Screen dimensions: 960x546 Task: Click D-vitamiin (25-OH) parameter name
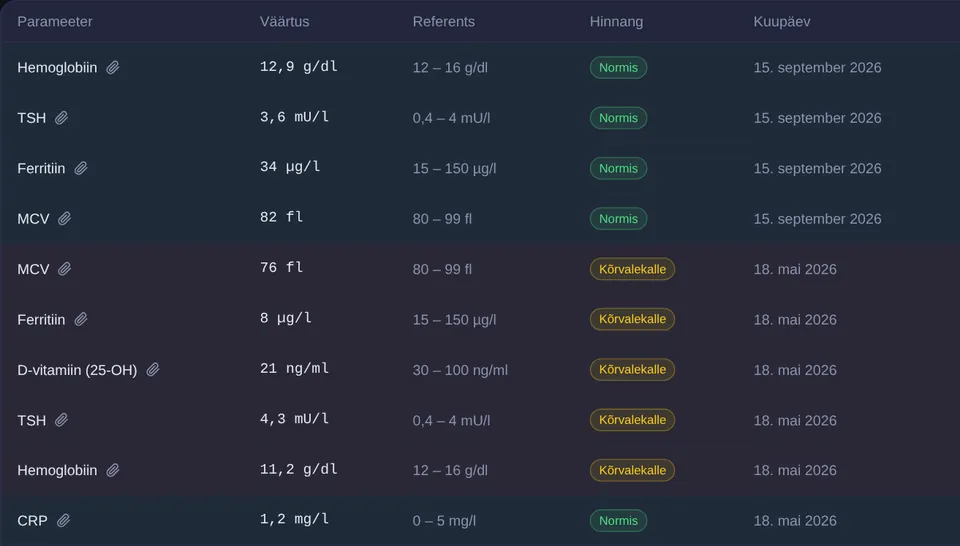coord(77,370)
